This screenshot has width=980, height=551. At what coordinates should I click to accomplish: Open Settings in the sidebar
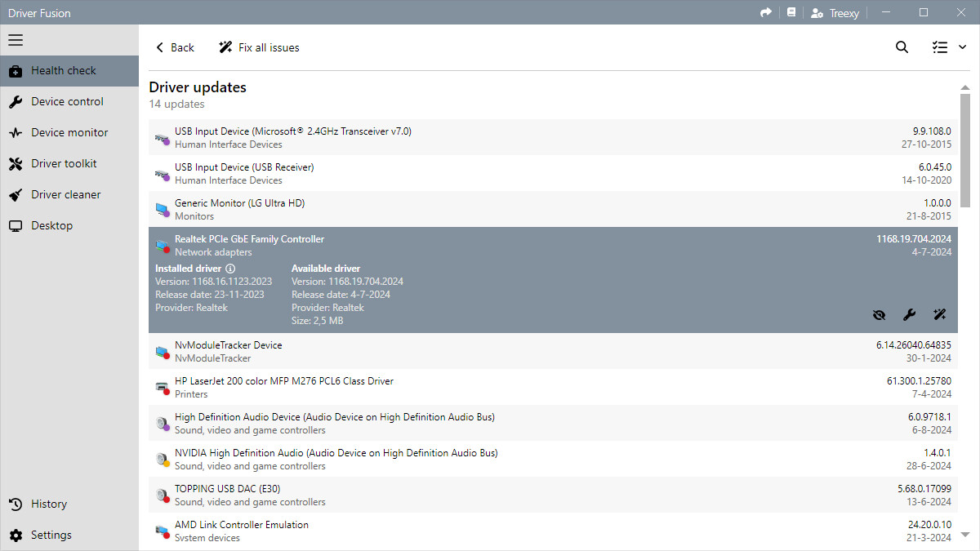pos(51,535)
